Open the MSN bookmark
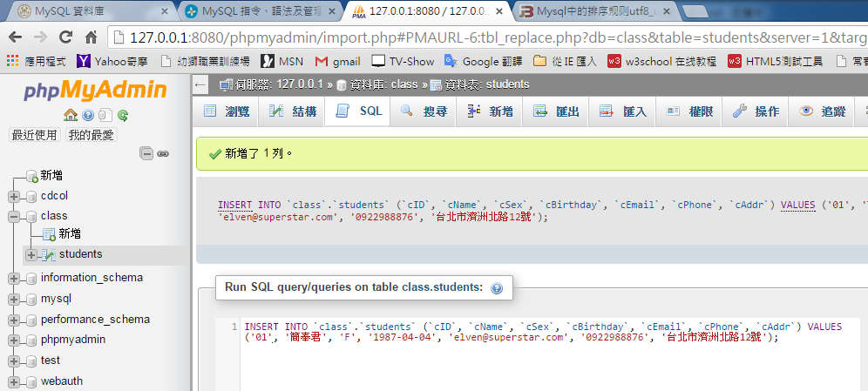Image resolution: width=868 pixels, height=391 pixels. tap(281, 61)
